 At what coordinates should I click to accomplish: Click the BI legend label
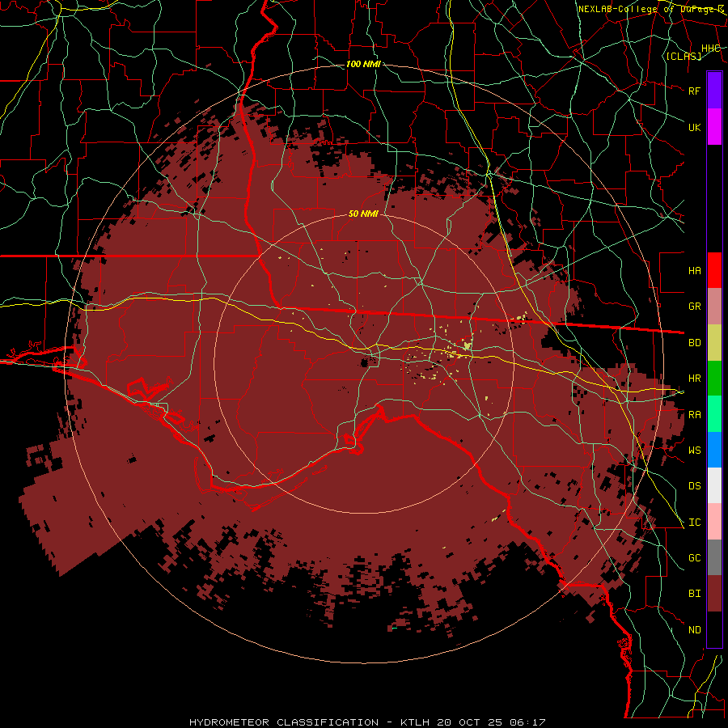pos(695,594)
